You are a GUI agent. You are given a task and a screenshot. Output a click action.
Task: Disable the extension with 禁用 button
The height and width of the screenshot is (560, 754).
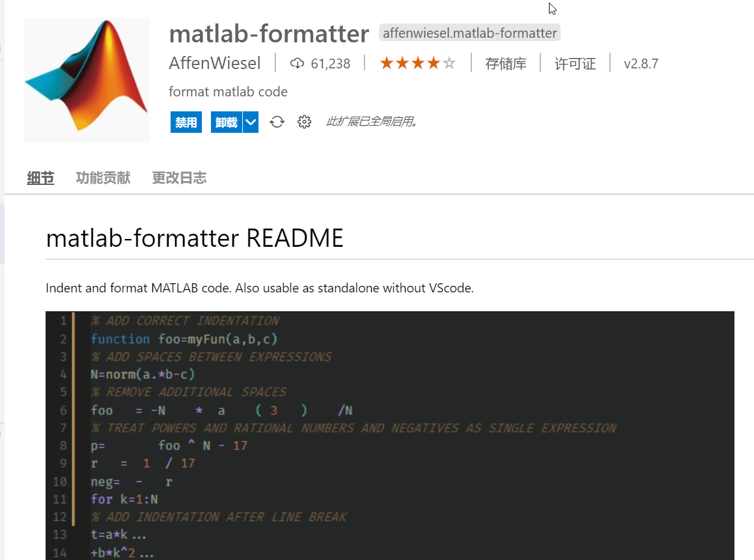[186, 121]
